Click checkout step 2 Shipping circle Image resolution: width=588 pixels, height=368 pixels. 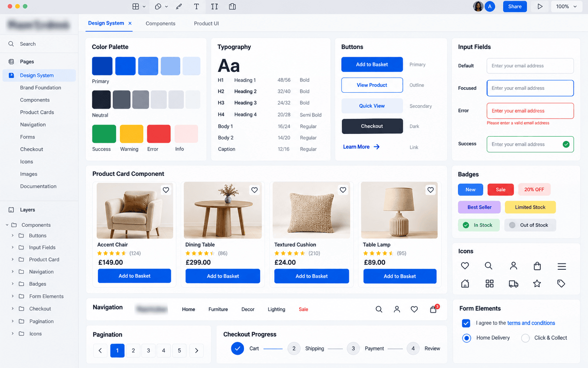pyautogui.click(x=294, y=348)
